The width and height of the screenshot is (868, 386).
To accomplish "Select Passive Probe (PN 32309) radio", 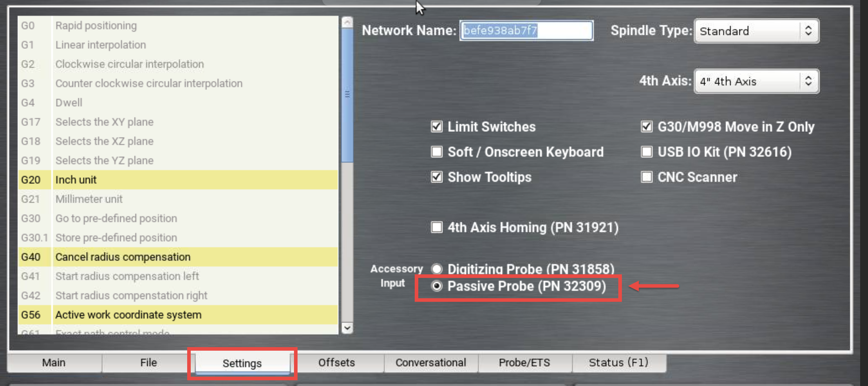I will pos(437,286).
